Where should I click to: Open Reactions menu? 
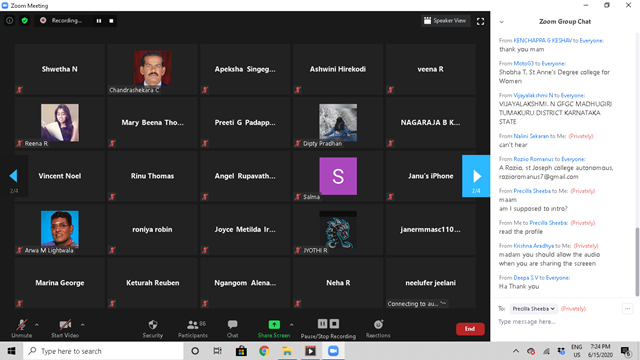[x=378, y=329]
